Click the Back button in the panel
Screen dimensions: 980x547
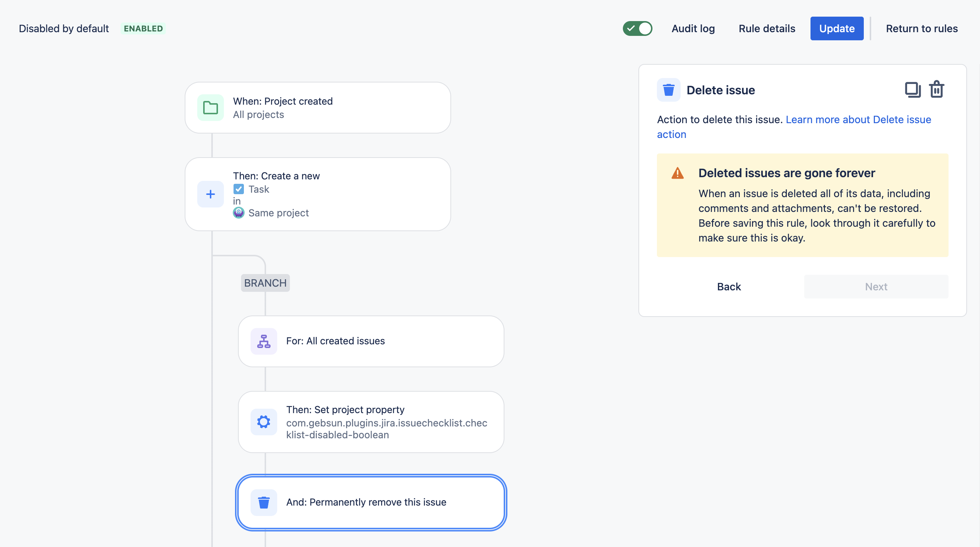click(x=729, y=287)
